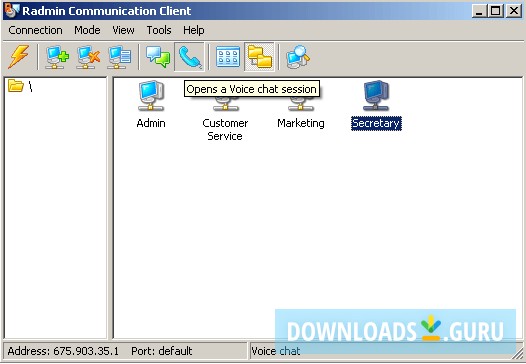Toggle the folder tree view icon
The width and height of the screenshot is (526, 364).
(x=259, y=57)
